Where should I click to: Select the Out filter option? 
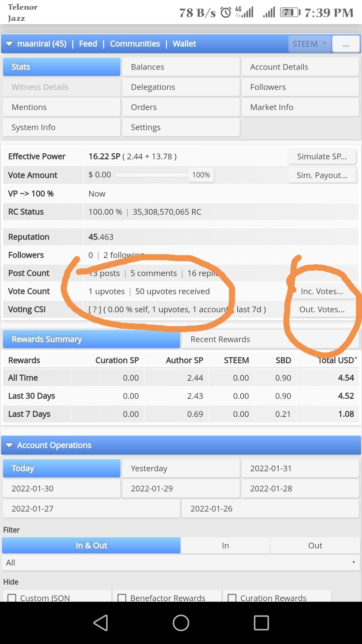(x=315, y=545)
